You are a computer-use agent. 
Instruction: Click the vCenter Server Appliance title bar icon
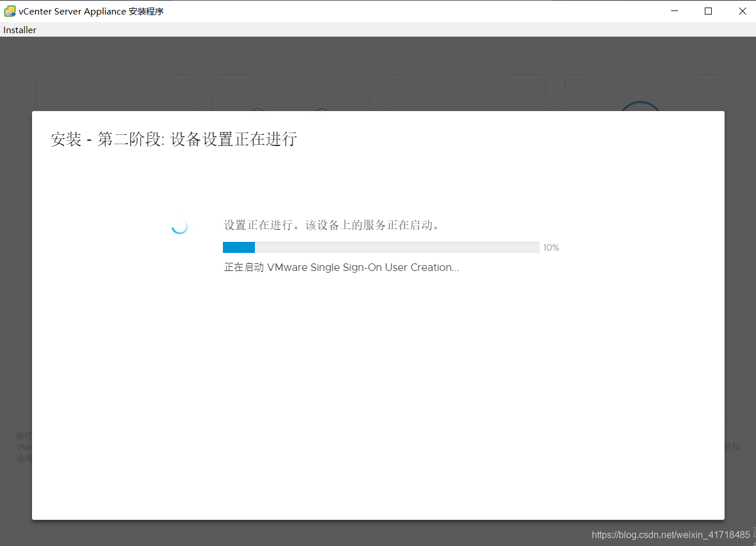[10, 11]
